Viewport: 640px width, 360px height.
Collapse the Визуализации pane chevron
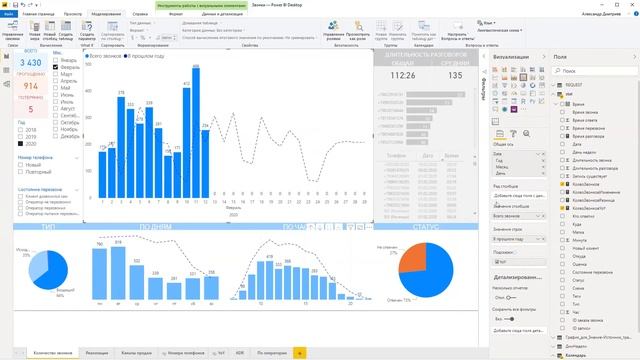(543, 57)
